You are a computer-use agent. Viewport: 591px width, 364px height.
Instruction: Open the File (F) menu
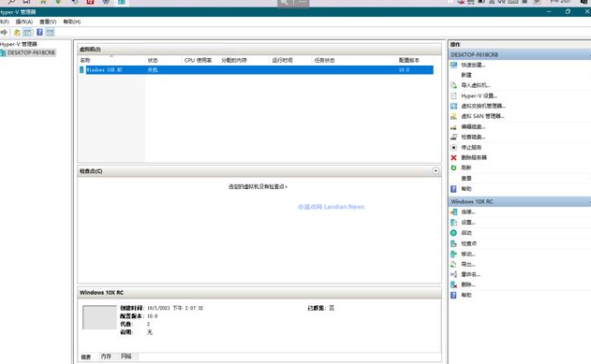[x=4, y=22]
